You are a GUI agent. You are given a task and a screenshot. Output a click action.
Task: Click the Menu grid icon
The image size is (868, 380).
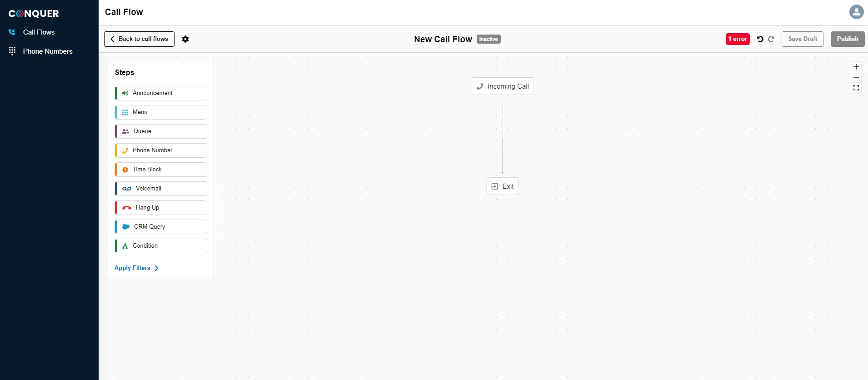point(125,112)
